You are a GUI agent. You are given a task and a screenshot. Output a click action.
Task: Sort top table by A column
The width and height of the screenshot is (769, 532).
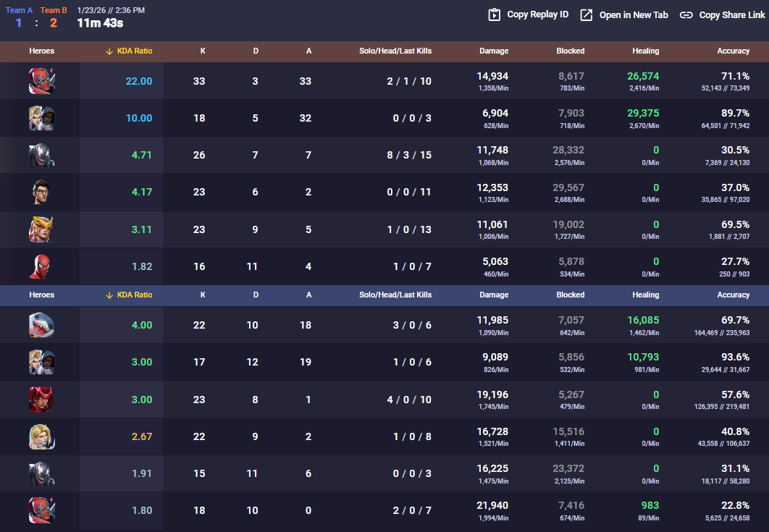[x=308, y=51]
